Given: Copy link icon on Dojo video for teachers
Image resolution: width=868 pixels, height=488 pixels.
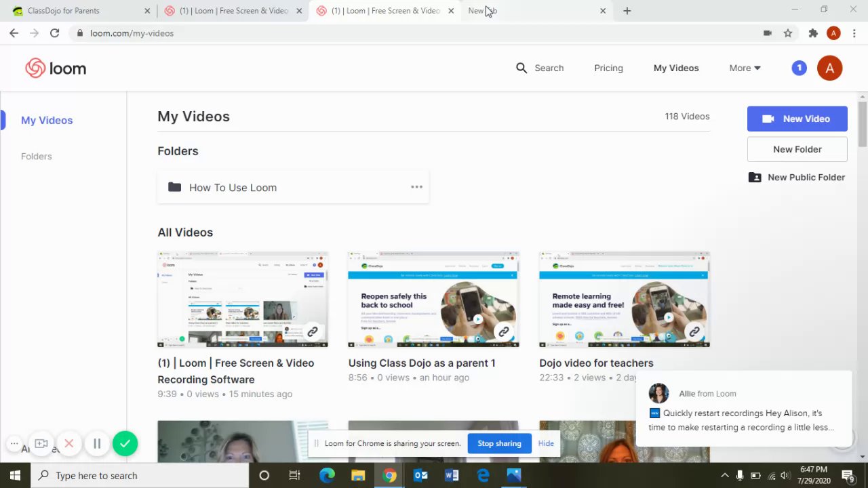Looking at the screenshot, I should tap(694, 332).
